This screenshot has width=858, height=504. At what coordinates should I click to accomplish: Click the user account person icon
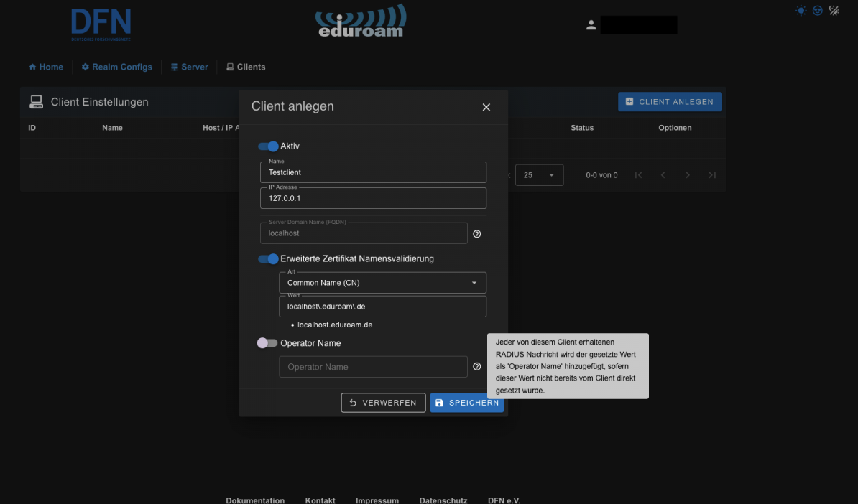coord(591,25)
